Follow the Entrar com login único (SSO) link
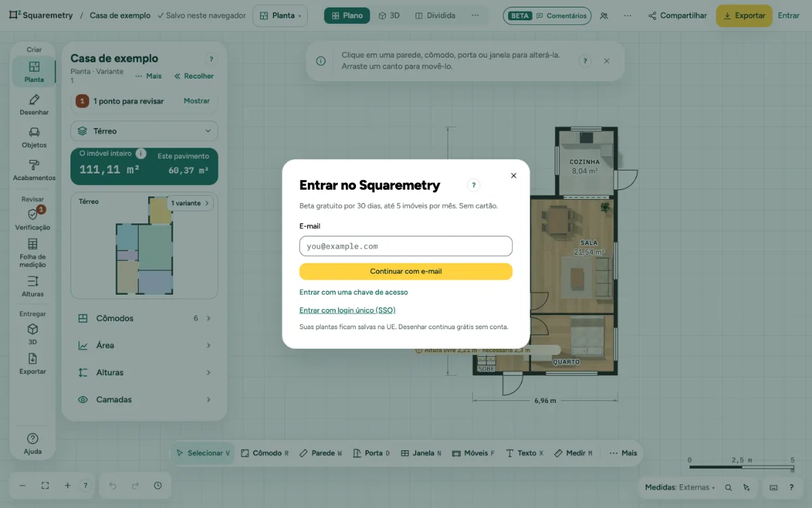Screen dimensions: 812x508 click(347, 310)
